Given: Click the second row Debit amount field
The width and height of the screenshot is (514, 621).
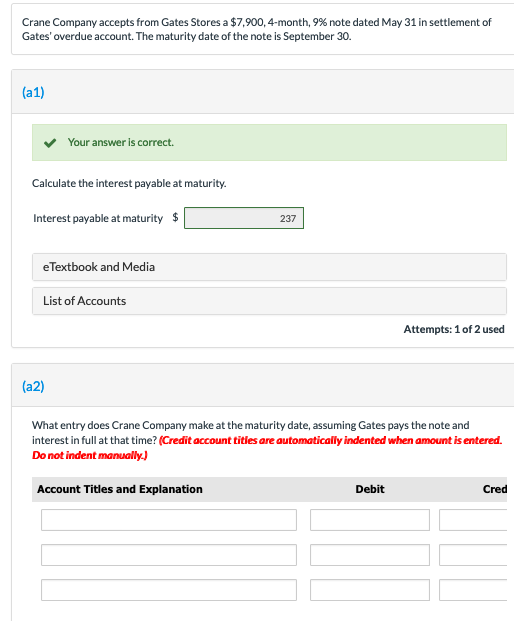Looking at the screenshot, I should (x=370, y=555).
